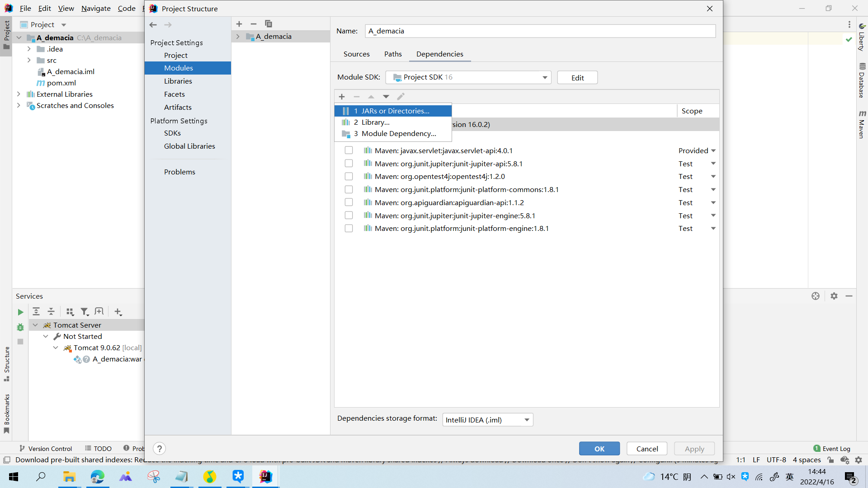
Task: Click the module Name input field
Action: (540, 31)
